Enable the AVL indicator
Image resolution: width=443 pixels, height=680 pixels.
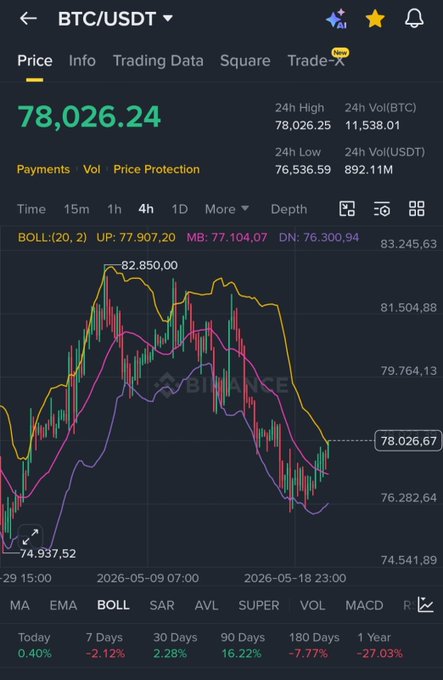206,605
